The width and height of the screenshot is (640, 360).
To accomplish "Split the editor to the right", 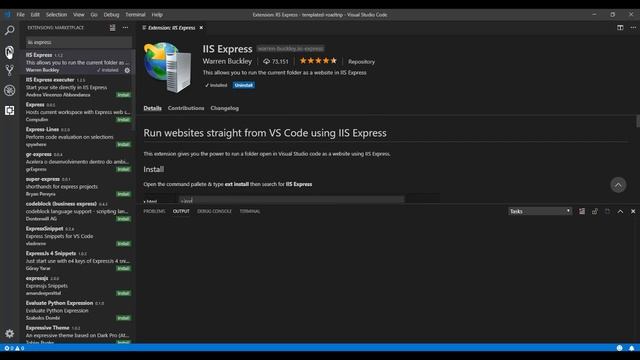I will click(620, 27).
